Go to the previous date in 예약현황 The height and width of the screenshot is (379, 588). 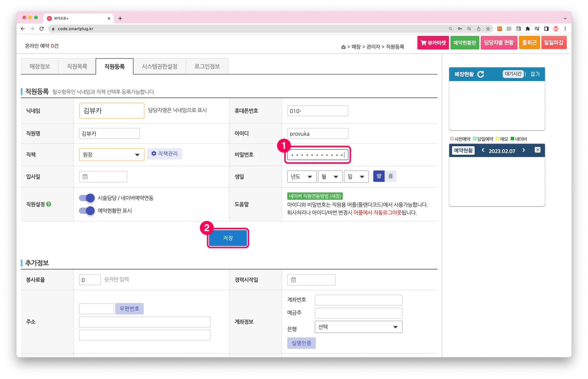[483, 150]
